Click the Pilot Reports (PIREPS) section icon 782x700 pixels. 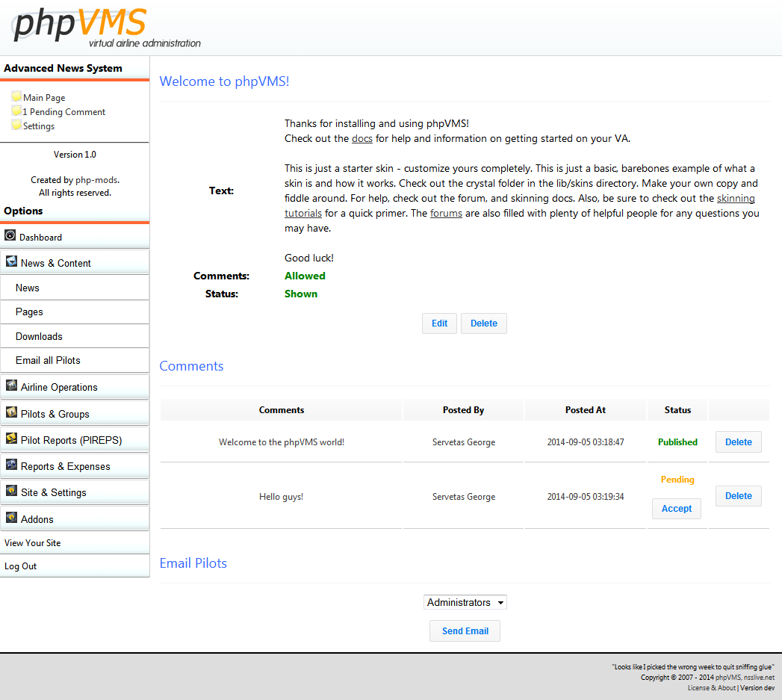11,438
